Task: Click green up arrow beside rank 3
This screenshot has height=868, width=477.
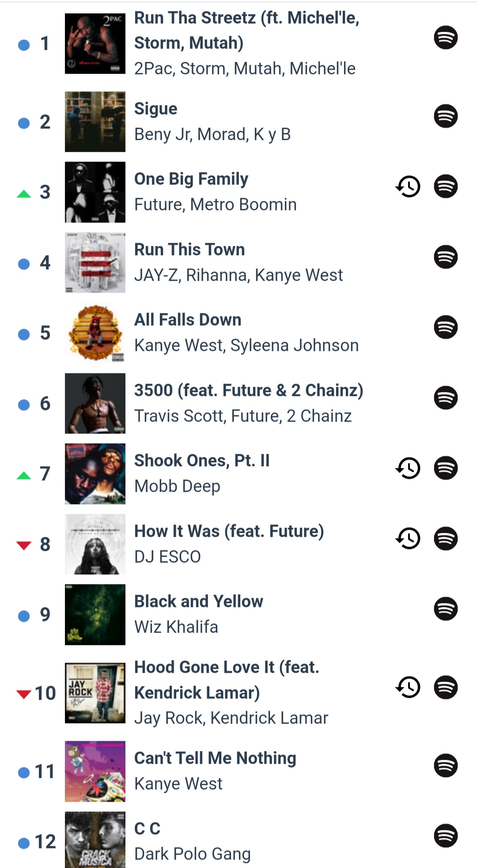Action: [x=24, y=193]
